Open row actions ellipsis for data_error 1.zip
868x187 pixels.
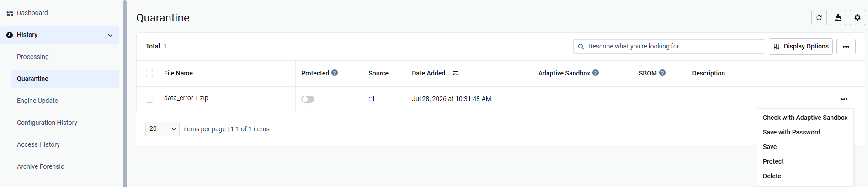(844, 99)
